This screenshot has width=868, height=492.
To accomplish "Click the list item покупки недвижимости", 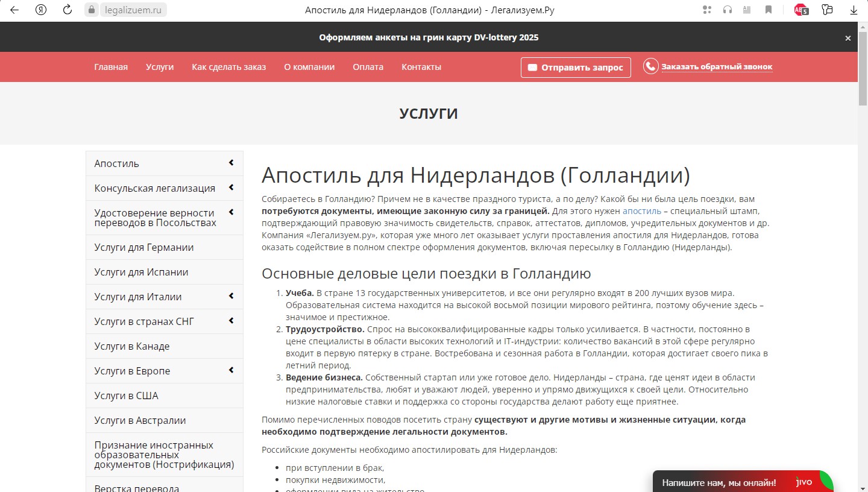I will 336,480.
